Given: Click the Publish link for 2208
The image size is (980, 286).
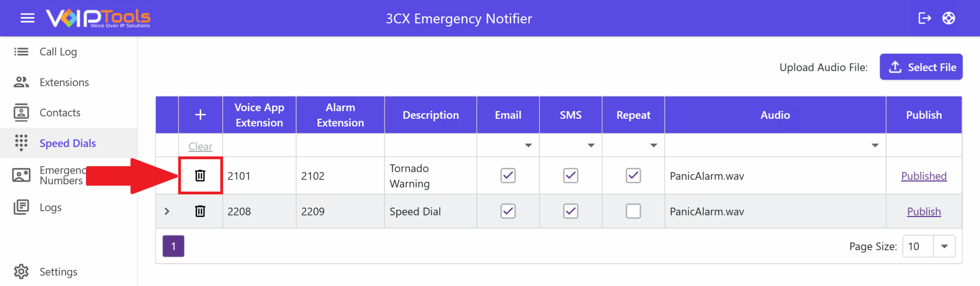Looking at the screenshot, I should [924, 211].
